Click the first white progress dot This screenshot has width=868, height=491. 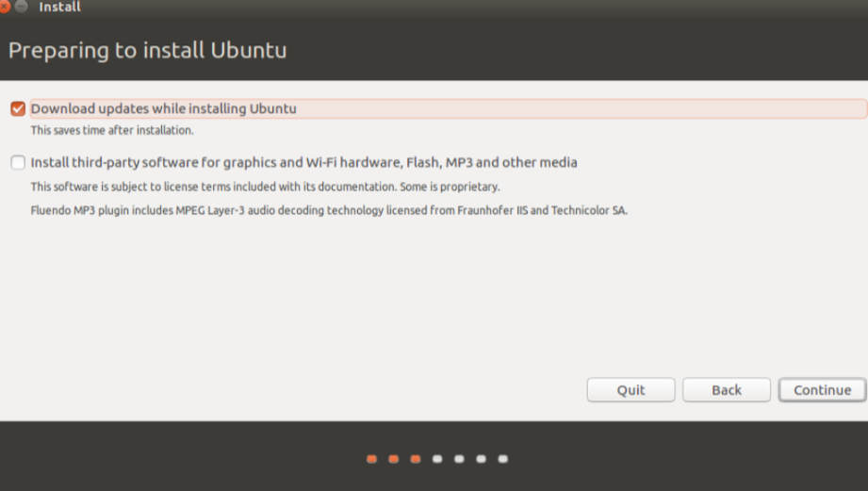[437, 459]
